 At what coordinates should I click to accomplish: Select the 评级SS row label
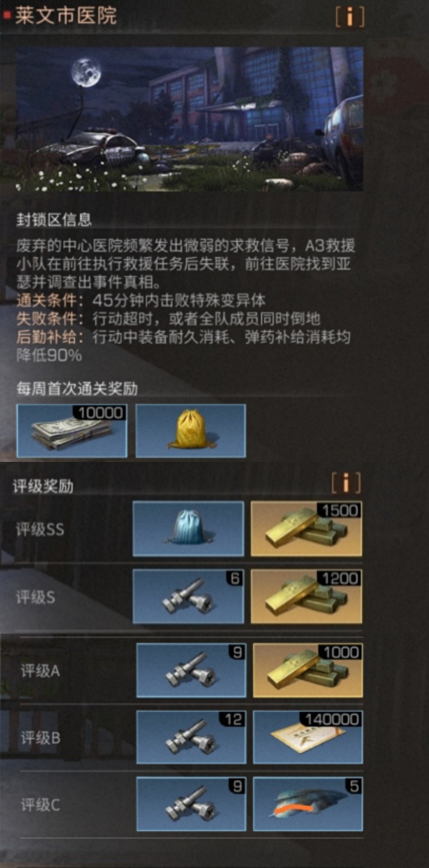tap(40, 530)
